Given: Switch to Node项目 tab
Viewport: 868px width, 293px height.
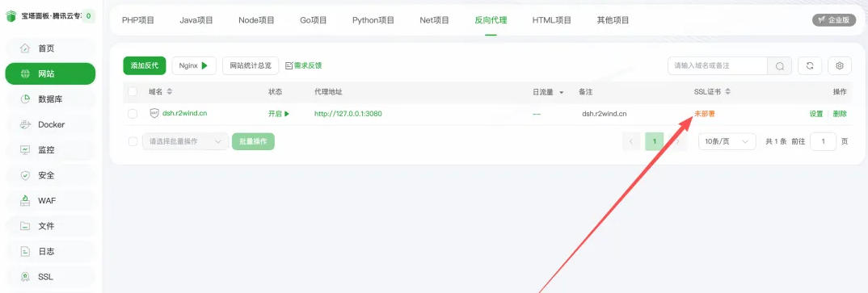Looking at the screenshot, I should 256,20.
